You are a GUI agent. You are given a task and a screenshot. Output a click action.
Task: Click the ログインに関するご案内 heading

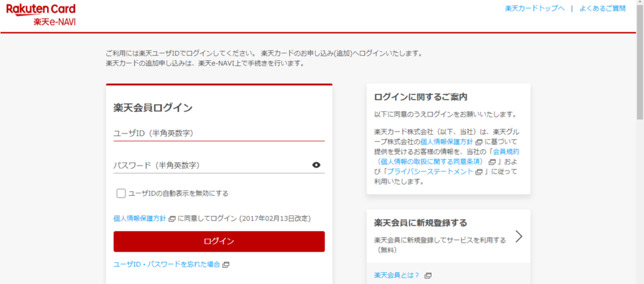421,97
